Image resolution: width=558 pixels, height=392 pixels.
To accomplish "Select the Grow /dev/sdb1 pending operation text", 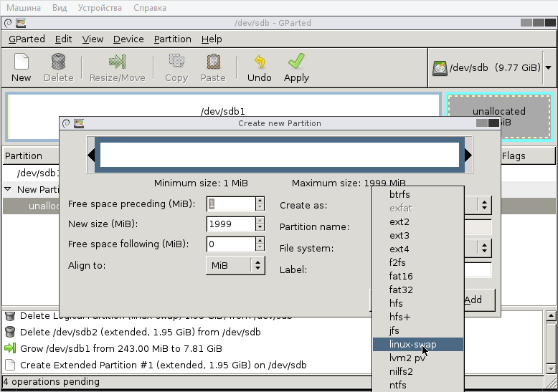I will pos(121,348).
